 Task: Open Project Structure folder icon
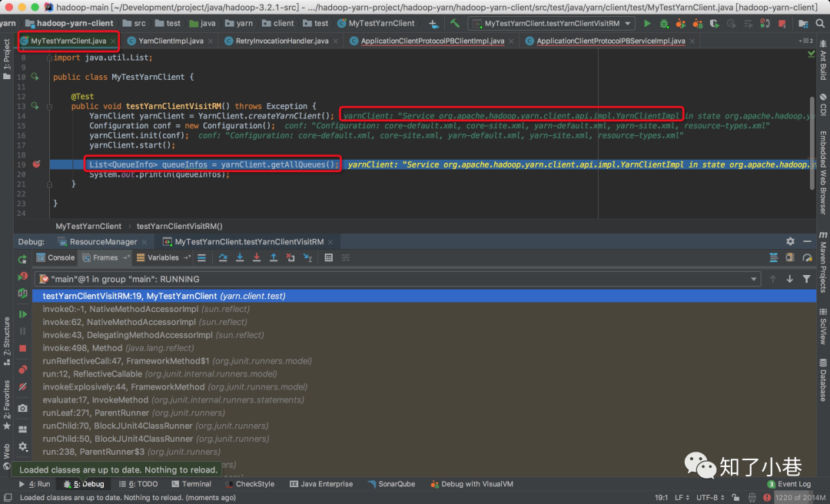pos(803,23)
